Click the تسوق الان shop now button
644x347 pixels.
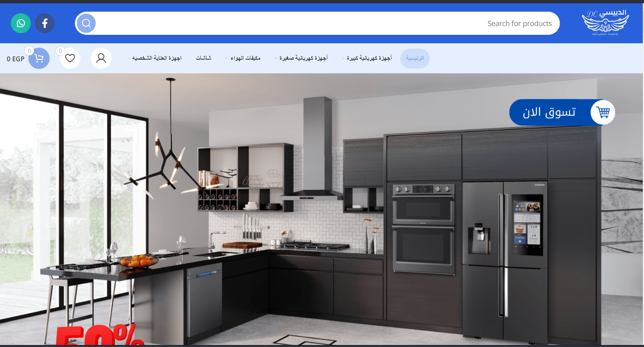pyautogui.click(x=549, y=112)
